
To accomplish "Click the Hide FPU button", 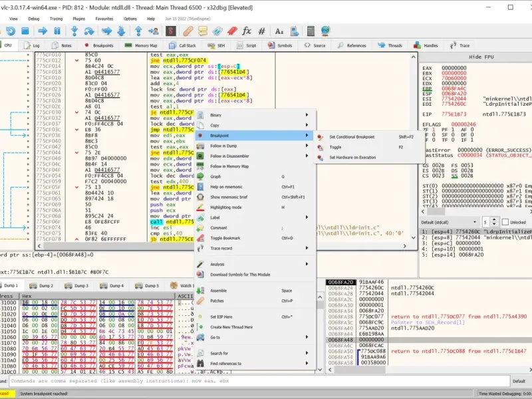I will tap(480, 57).
